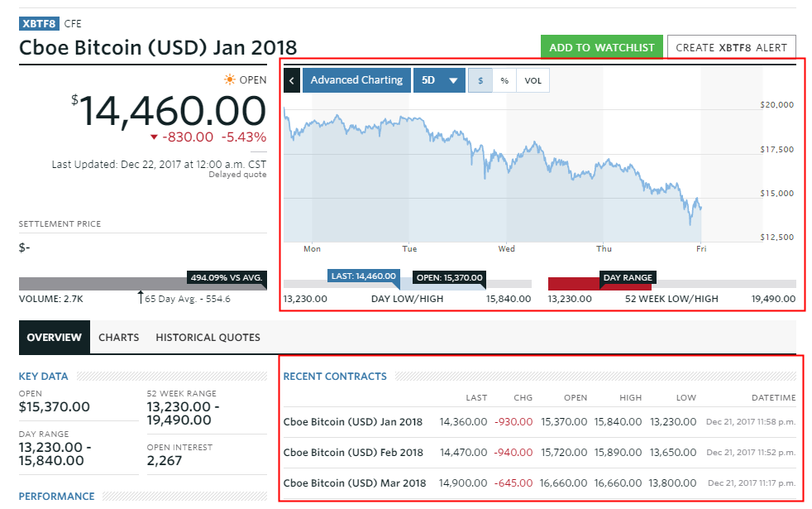Click the 65 Day Avg. arrow marker
The width and height of the screenshot is (812, 509).
pyautogui.click(x=141, y=297)
